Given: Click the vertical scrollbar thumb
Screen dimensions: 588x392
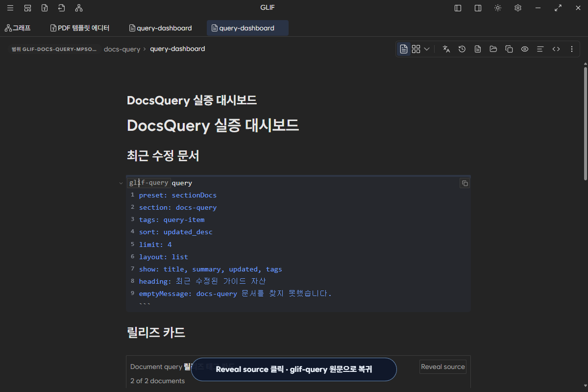Looking at the screenshot, I should 585,123.
